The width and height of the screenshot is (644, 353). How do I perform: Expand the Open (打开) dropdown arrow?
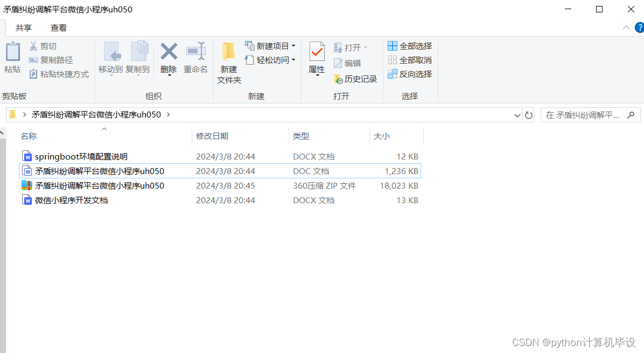(x=366, y=47)
